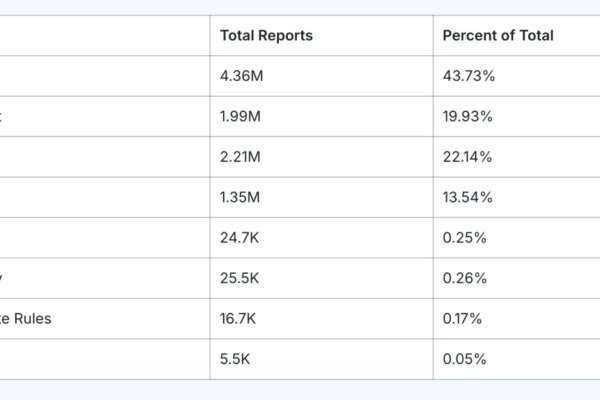Click the Total Reports column header
The height and width of the screenshot is (400, 600).
click(x=266, y=36)
